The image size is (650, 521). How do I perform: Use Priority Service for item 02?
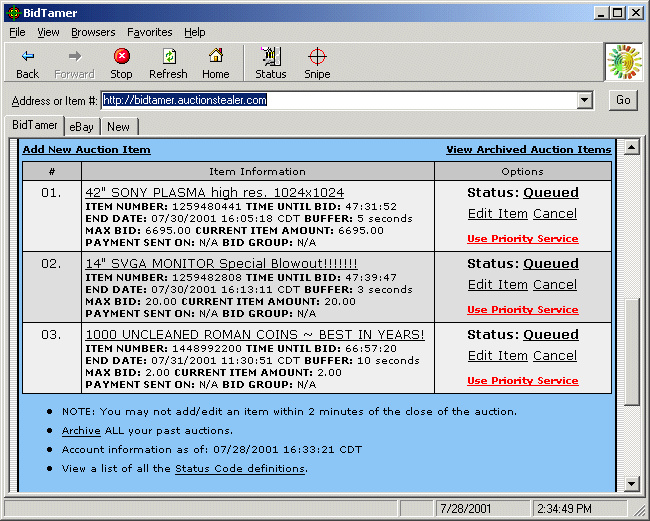(x=523, y=310)
